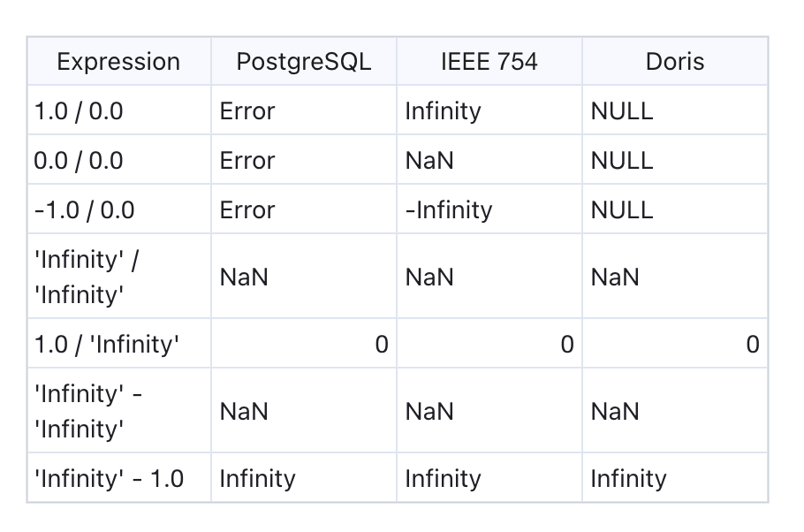
Task: Select PostgreSQL Error cell for 1.0 / 0.0
Action: 247,111
